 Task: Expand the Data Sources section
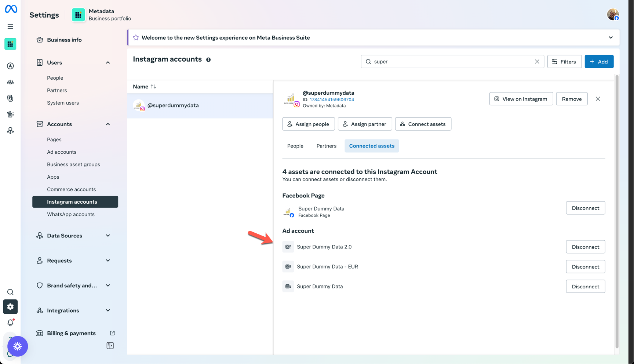tap(108, 236)
